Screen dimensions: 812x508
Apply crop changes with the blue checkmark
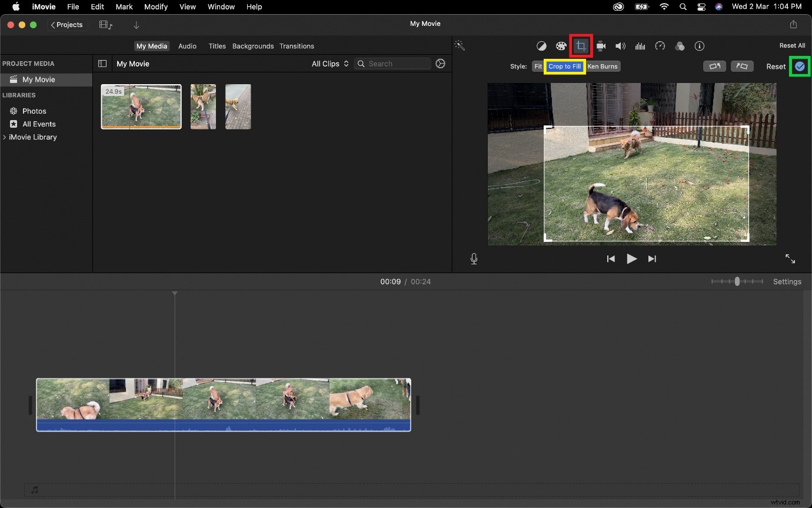coord(800,67)
